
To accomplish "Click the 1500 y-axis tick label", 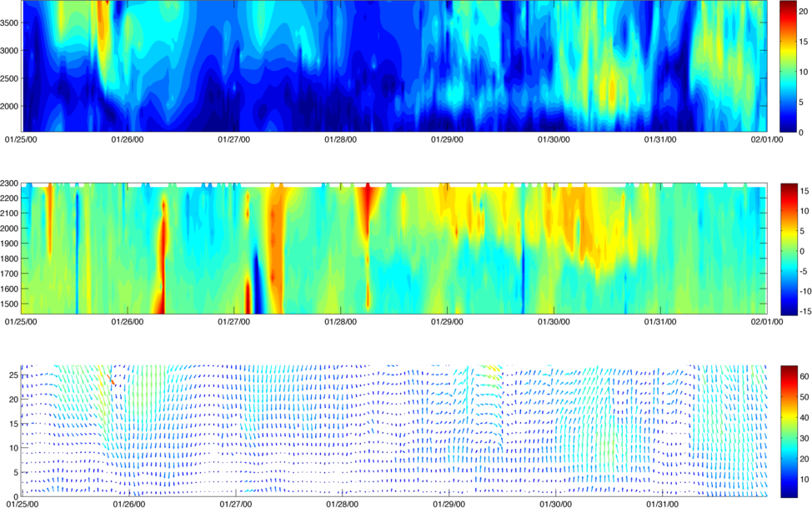I will click(10, 304).
